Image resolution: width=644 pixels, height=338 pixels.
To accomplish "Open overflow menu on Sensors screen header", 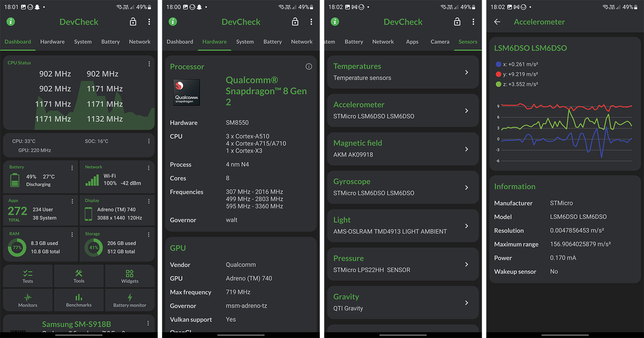I will click(473, 22).
